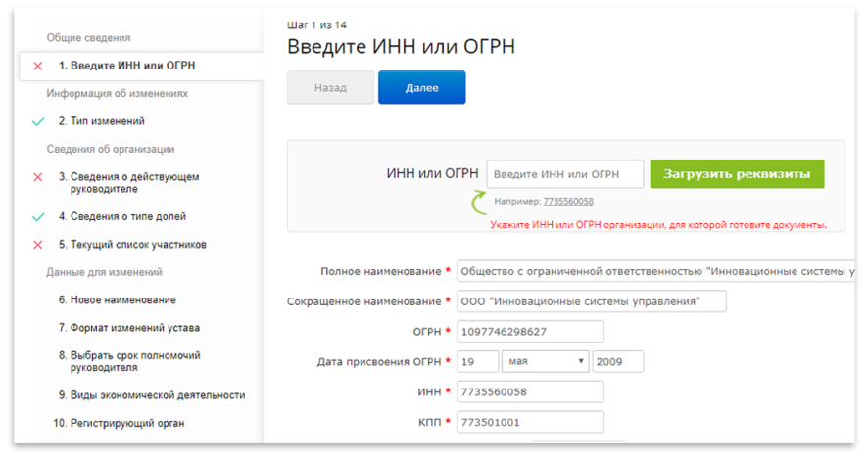Click the КПП field

(x=529, y=423)
